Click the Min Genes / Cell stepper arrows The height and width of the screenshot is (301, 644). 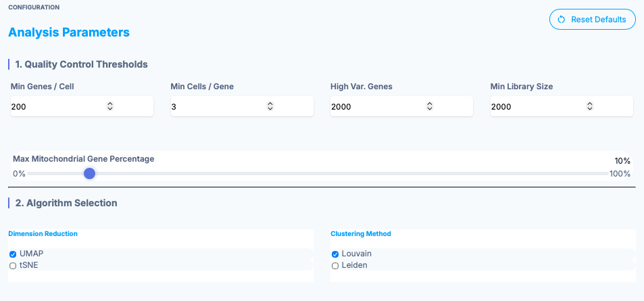[x=110, y=106]
